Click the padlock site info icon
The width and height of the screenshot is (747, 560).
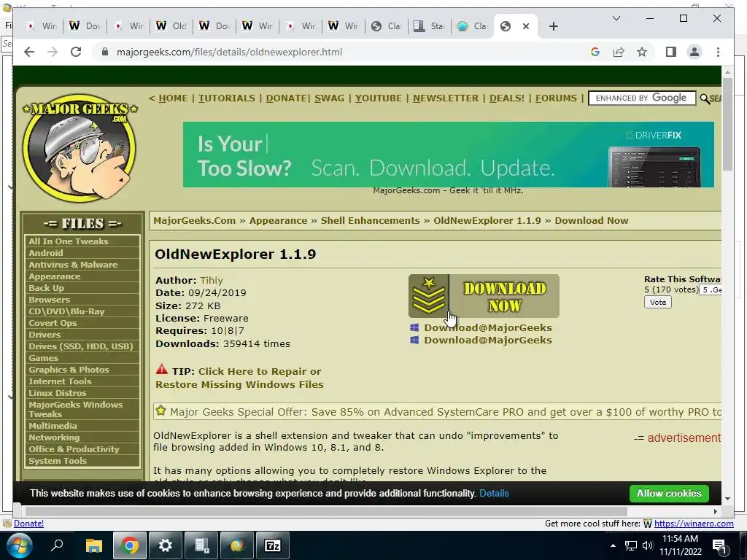[x=105, y=52]
